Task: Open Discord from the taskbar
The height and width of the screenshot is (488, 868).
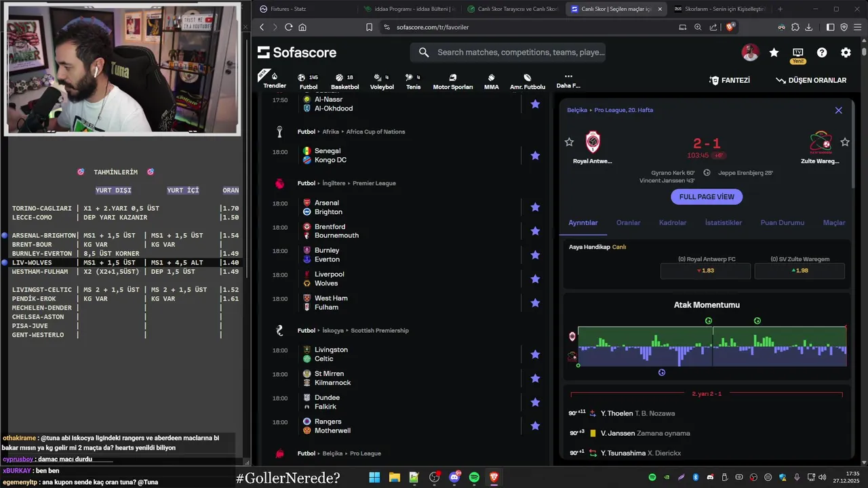Action: pyautogui.click(x=454, y=477)
